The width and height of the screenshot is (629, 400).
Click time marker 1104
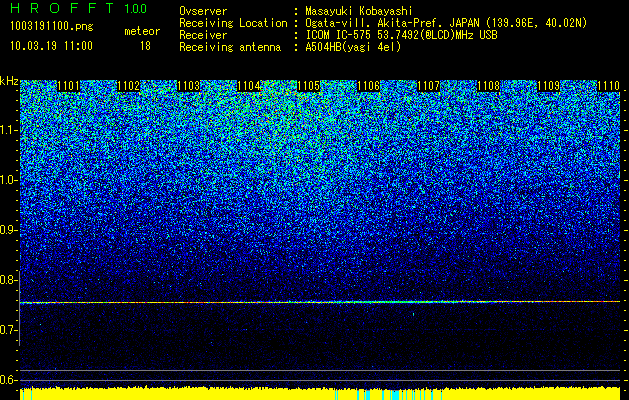(249, 86)
